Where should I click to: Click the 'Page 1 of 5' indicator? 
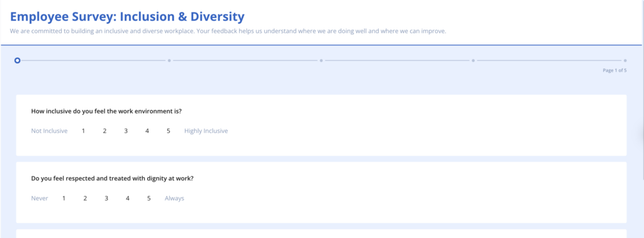(x=614, y=70)
